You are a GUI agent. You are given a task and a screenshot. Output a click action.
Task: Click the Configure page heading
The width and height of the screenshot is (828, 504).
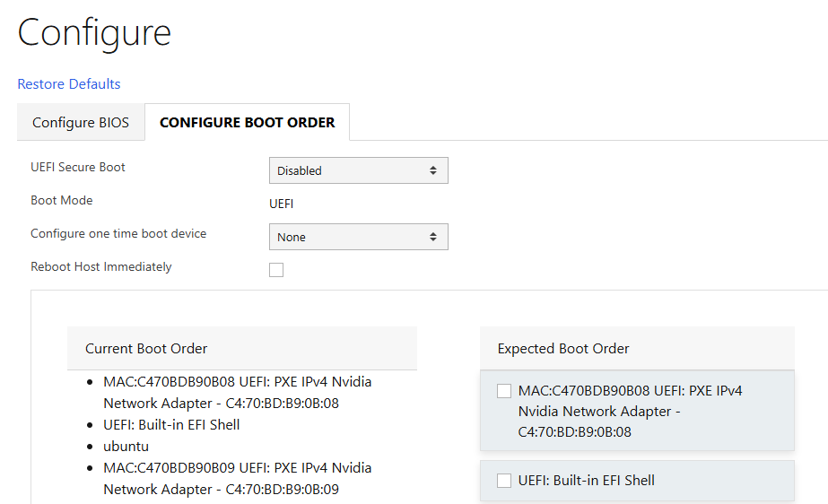coord(94,33)
